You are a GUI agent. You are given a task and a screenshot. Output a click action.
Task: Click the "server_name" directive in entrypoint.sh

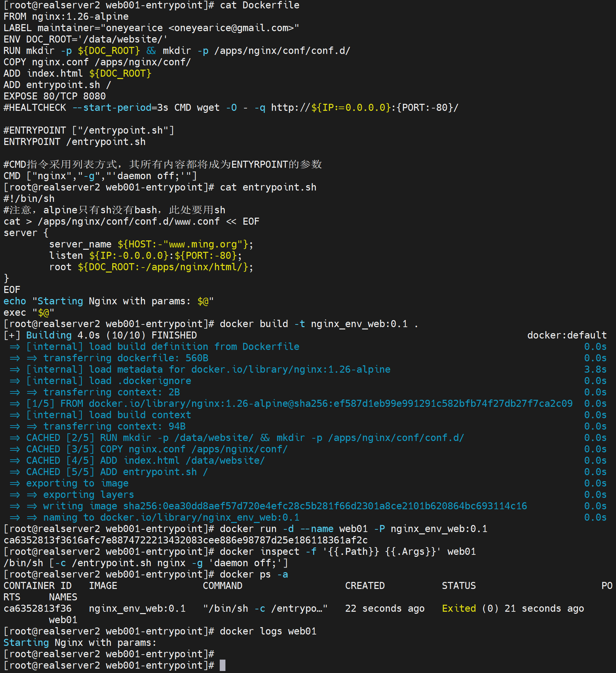point(80,244)
